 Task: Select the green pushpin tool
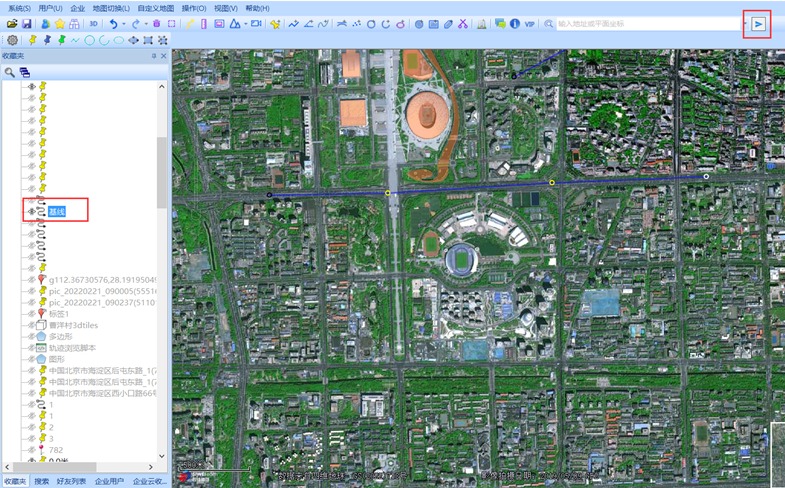61,40
